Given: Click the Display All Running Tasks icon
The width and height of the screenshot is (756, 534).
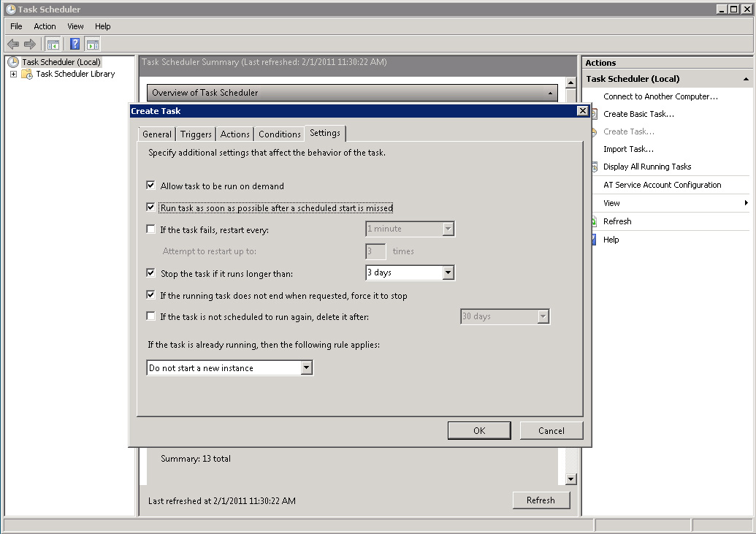Looking at the screenshot, I should pos(595,167).
